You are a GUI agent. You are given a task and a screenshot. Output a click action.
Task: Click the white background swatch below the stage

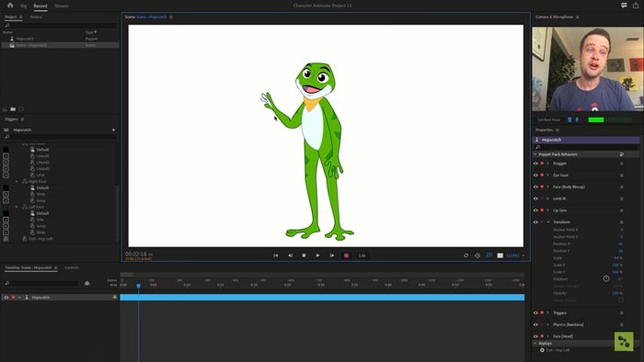tap(500, 255)
